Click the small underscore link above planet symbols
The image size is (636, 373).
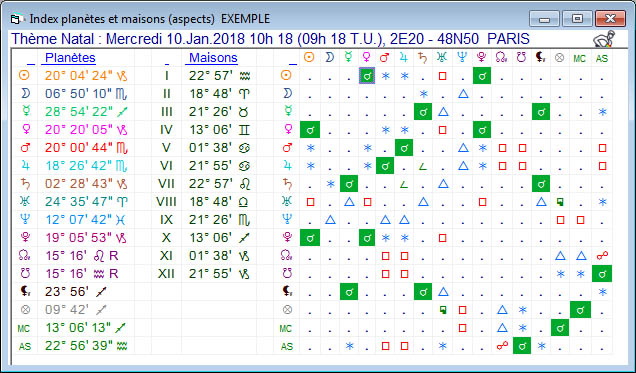tap(31, 63)
